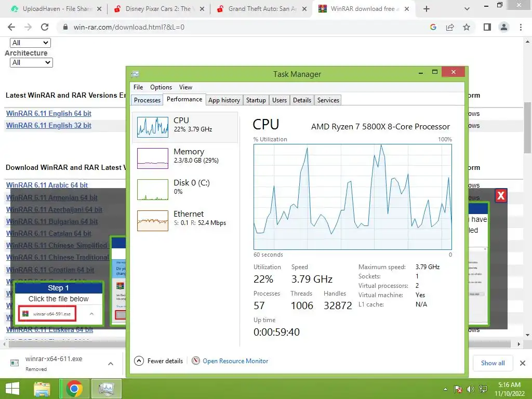Click the volume speaker tray icon
Screen dimensions: 532x399
(x=470, y=389)
